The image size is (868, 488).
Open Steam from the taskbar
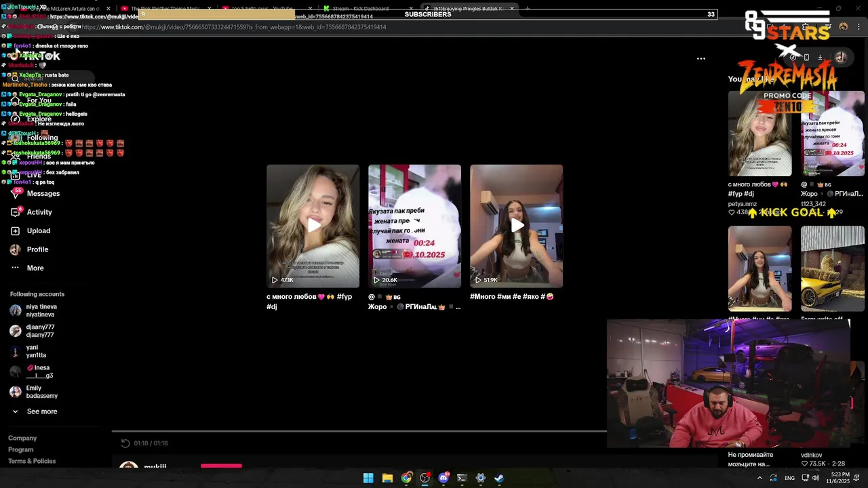coord(499,478)
